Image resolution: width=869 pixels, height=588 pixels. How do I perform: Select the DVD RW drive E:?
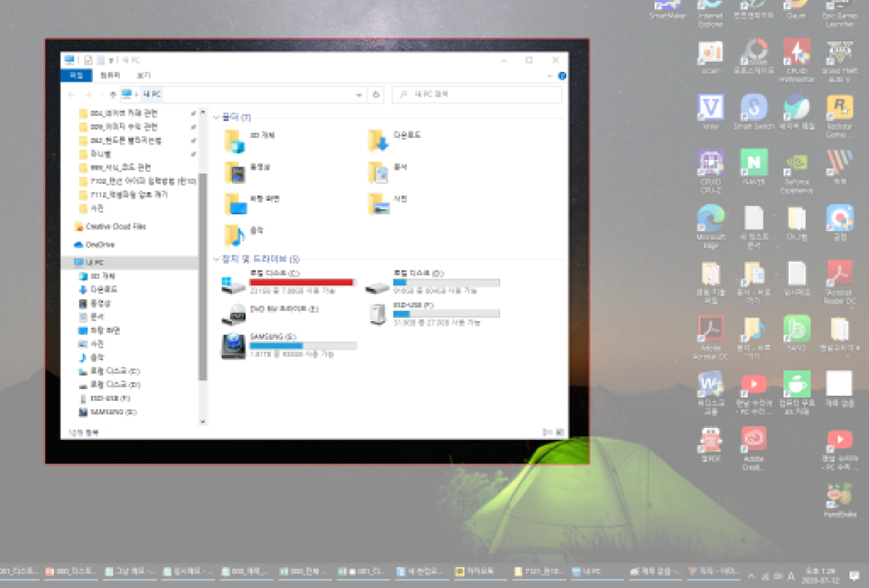point(270,314)
